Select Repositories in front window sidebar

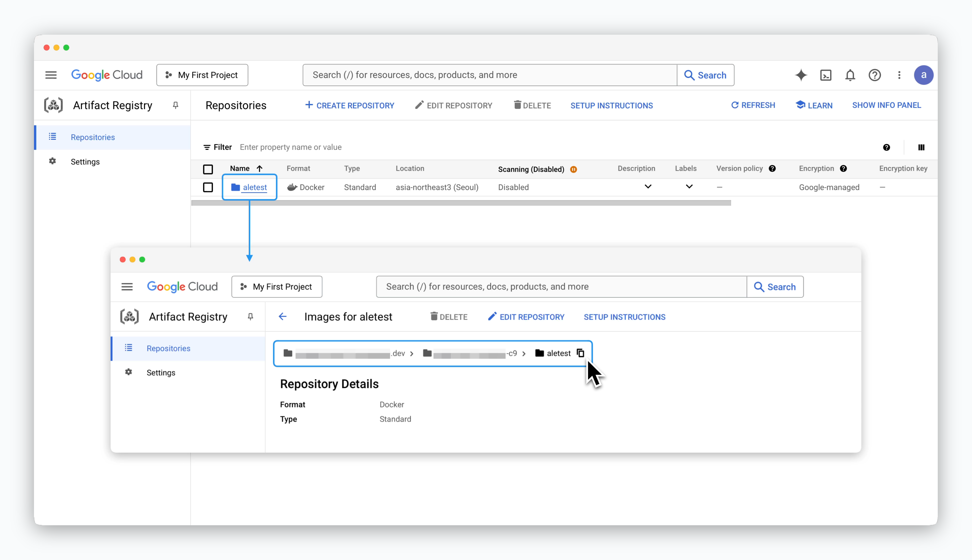tap(188, 348)
